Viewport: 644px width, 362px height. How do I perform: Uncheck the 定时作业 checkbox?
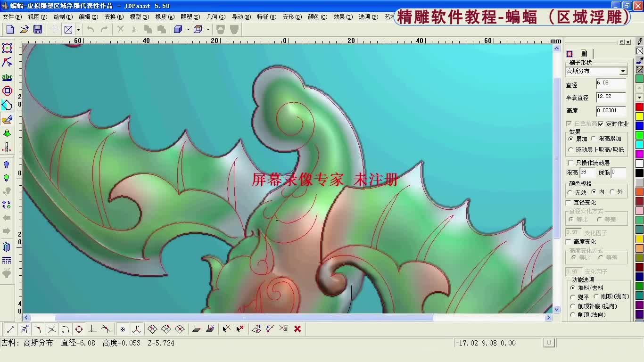(602, 123)
